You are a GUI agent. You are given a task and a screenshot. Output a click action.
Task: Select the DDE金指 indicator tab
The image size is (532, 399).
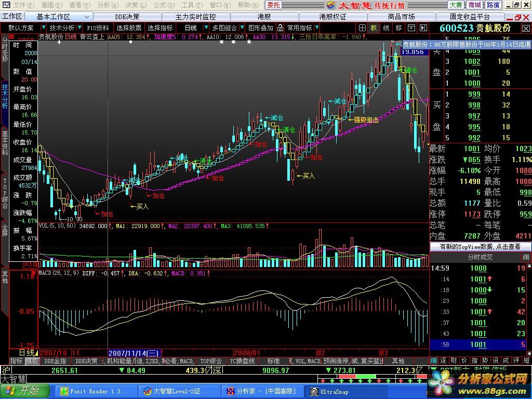(55, 361)
